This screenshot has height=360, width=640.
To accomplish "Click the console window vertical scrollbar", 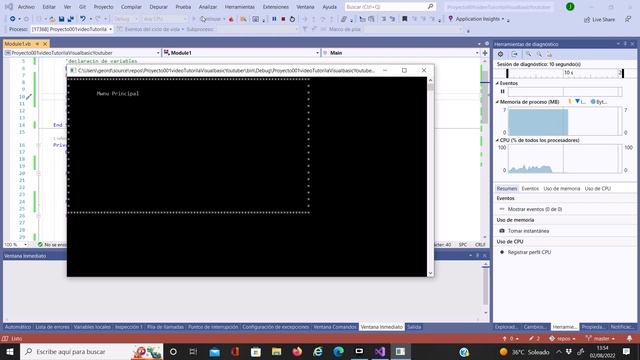I will (x=430, y=177).
